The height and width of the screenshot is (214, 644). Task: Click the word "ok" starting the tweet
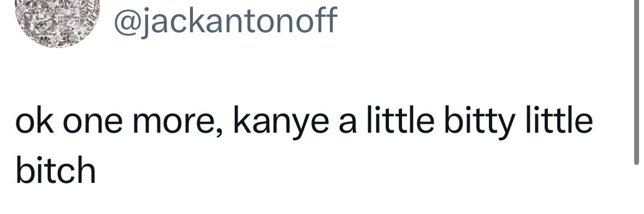click(x=34, y=122)
